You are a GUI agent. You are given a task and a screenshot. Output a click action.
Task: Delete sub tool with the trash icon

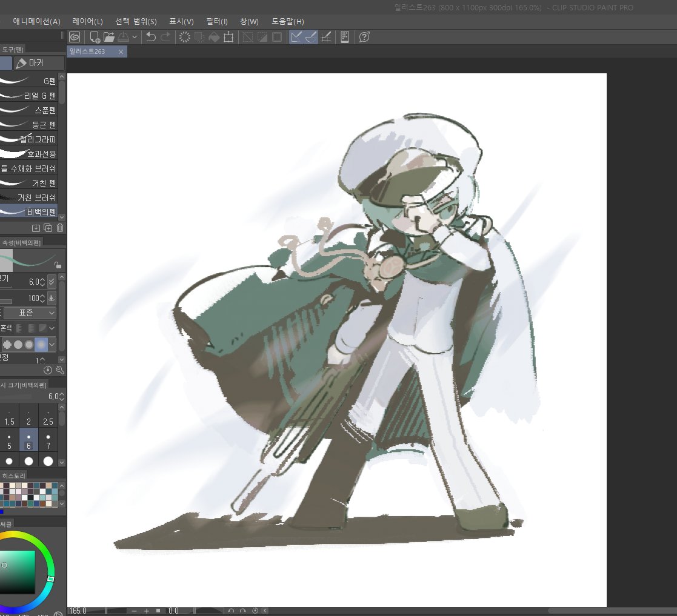click(60, 228)
